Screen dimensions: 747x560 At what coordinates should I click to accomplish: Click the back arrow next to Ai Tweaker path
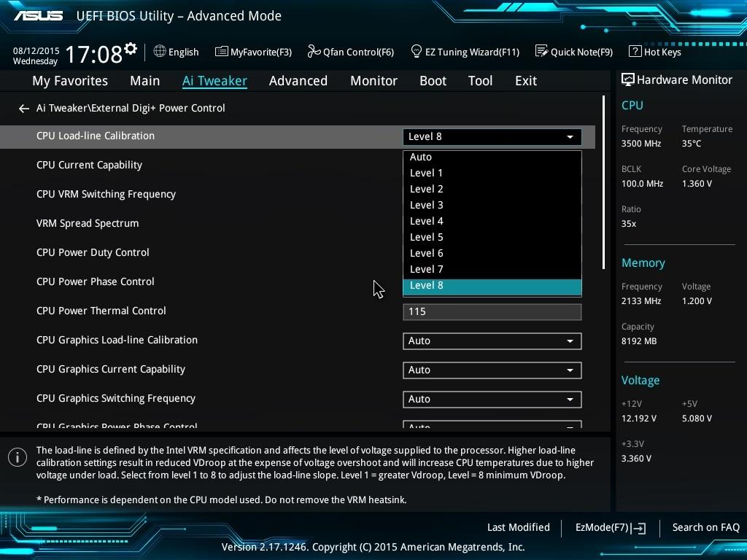(x=24, y=109)
